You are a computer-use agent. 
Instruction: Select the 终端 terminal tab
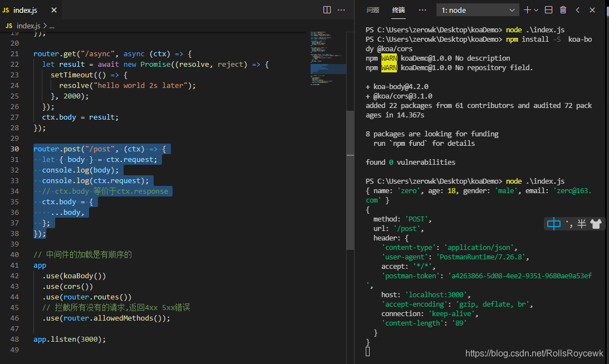pos(399,10)
